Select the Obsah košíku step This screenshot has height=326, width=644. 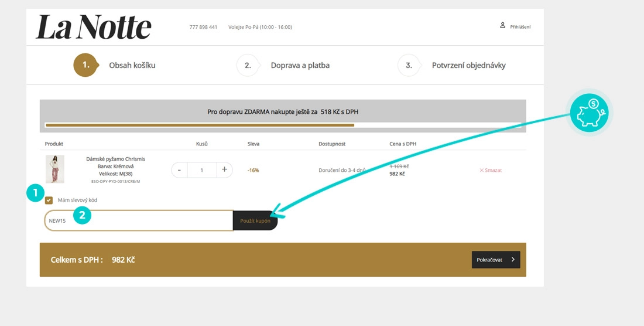coord(132,65)
